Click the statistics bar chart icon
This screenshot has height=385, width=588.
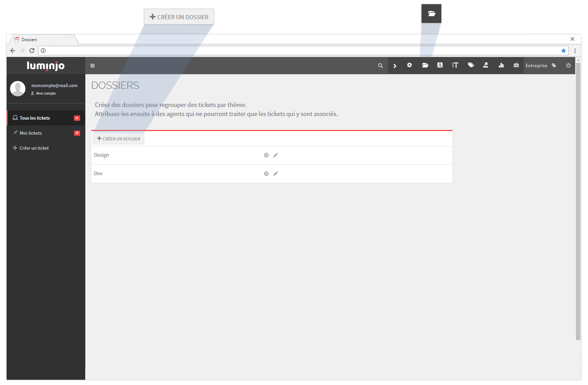tap(501, 65)
